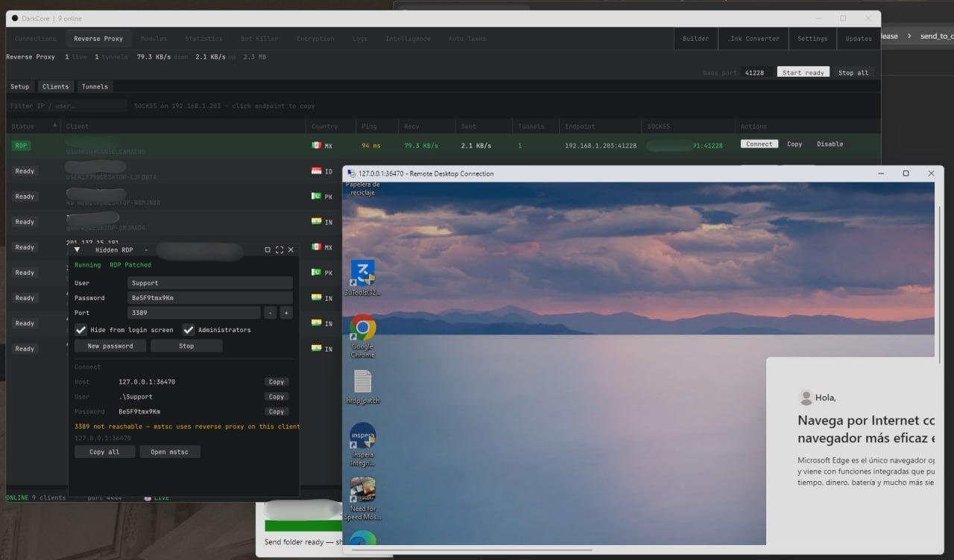Click the User field containing Support

click(x=210, y=283)
